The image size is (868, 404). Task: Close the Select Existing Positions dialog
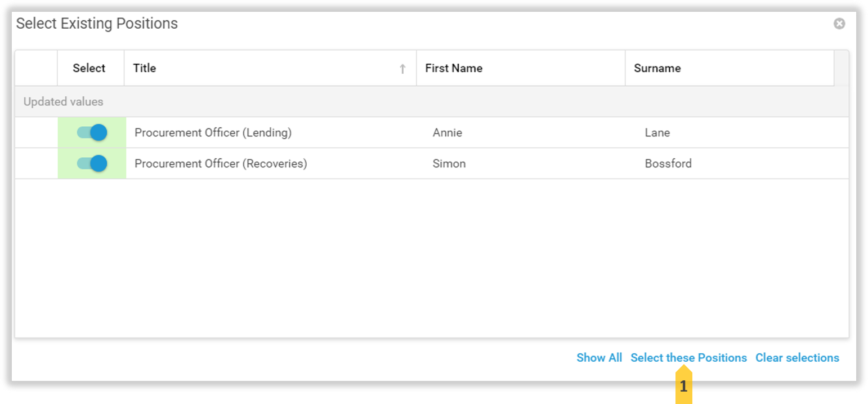(839, 24)
